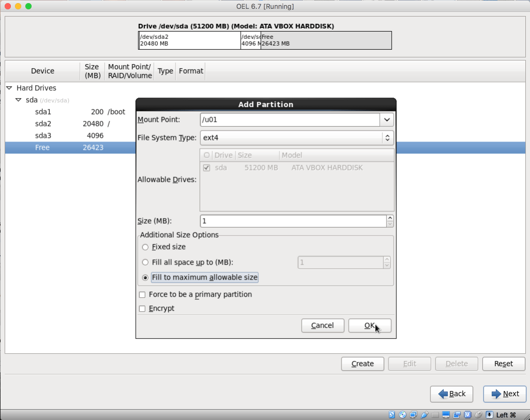This screenshot has width=530, height=420.
Task: Click the hard disk activity icon in status bar
Action: click(391, 415)
